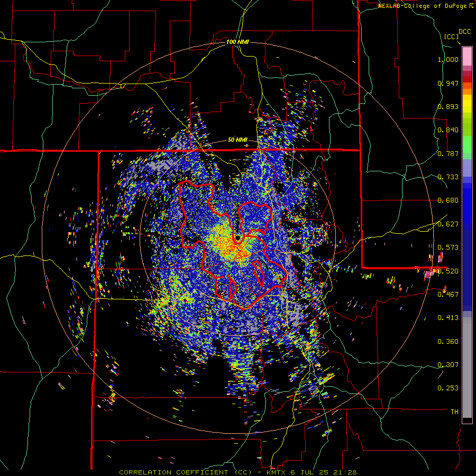This screenshot has height=476, width=476.
Task: Click the bright green segment of color bar
Action: pos(467,144)
